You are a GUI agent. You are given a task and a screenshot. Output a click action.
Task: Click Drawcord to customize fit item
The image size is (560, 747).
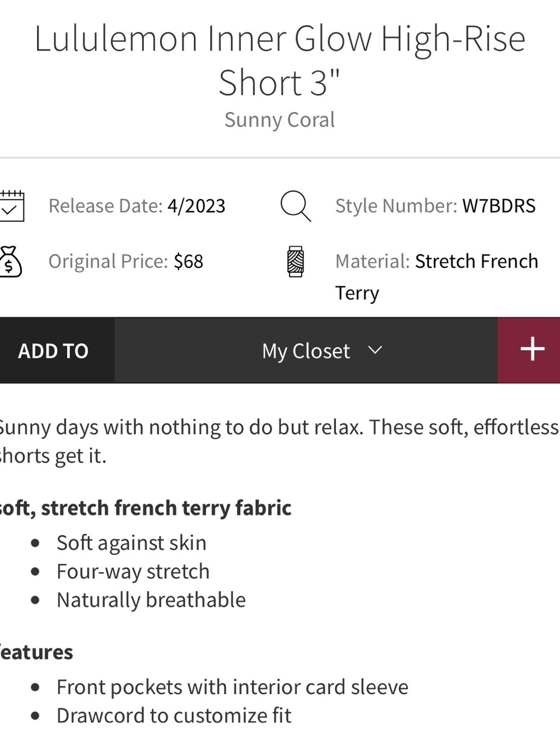174,716
